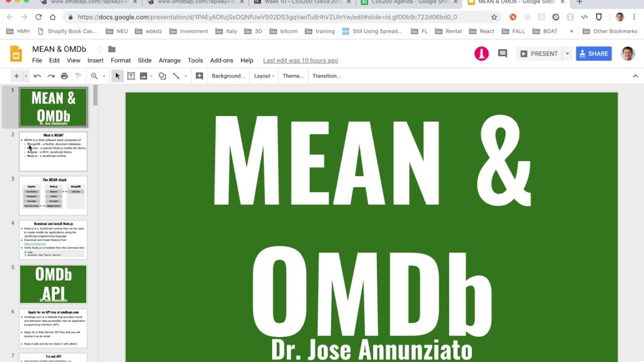The image size is (644, 362).
Task: Open the insert image dropdown arrow
Action: 151,76
